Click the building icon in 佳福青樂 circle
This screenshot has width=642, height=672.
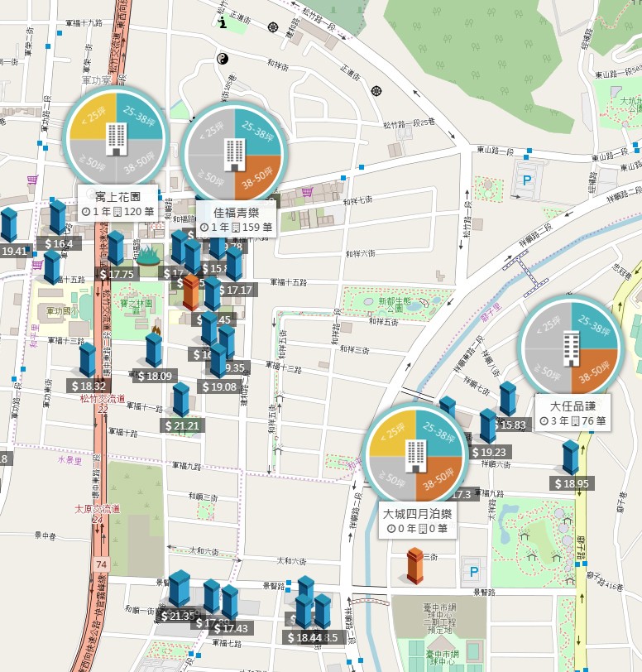(x=234, y=155)
